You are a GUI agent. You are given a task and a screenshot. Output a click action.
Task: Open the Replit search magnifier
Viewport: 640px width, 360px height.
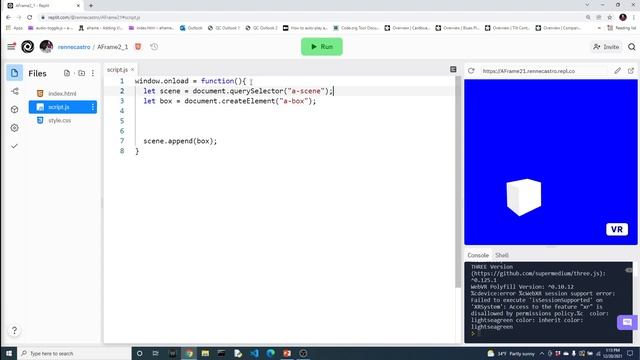coord(631,47)
